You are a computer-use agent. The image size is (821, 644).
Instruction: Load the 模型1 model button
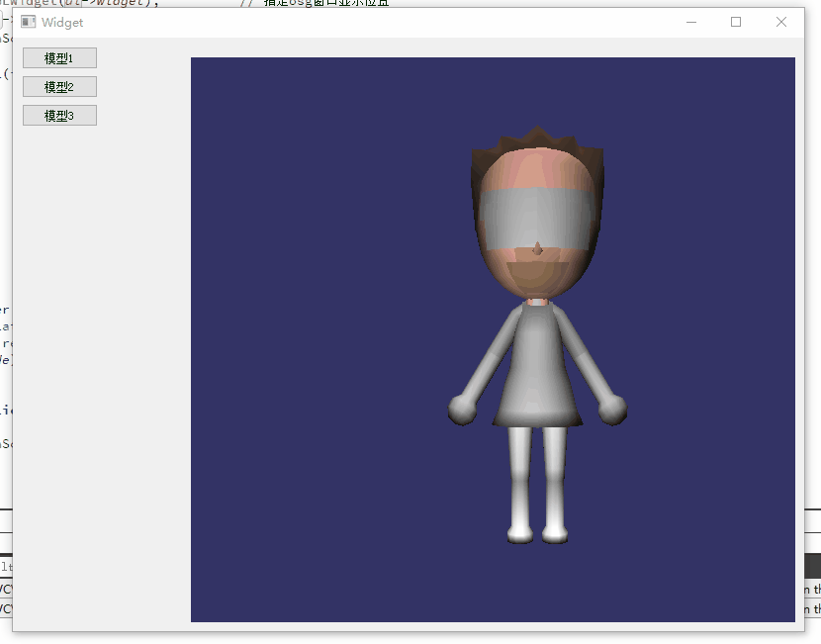[x=59, y=58]
